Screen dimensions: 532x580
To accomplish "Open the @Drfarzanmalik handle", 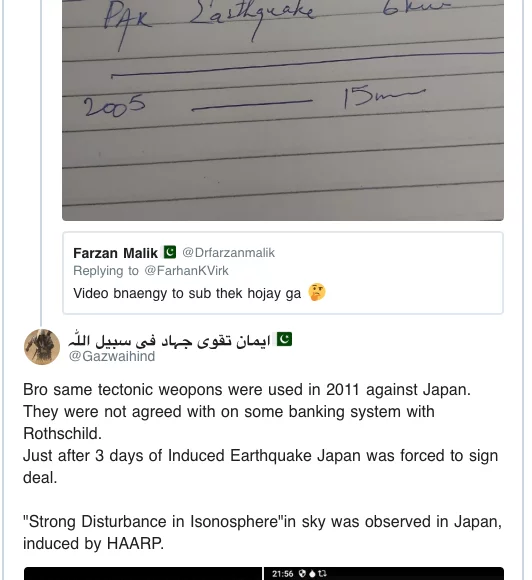I will click(x=229, y=253).
